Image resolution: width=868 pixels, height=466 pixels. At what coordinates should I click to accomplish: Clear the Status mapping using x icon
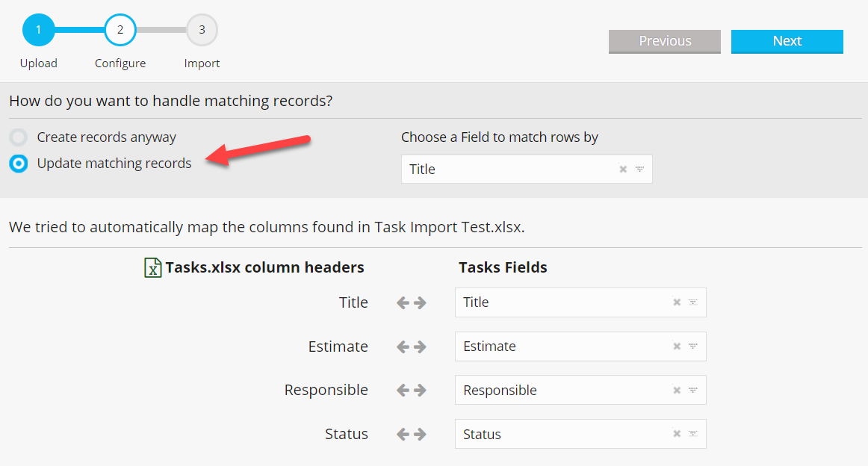tap(677, 434)
